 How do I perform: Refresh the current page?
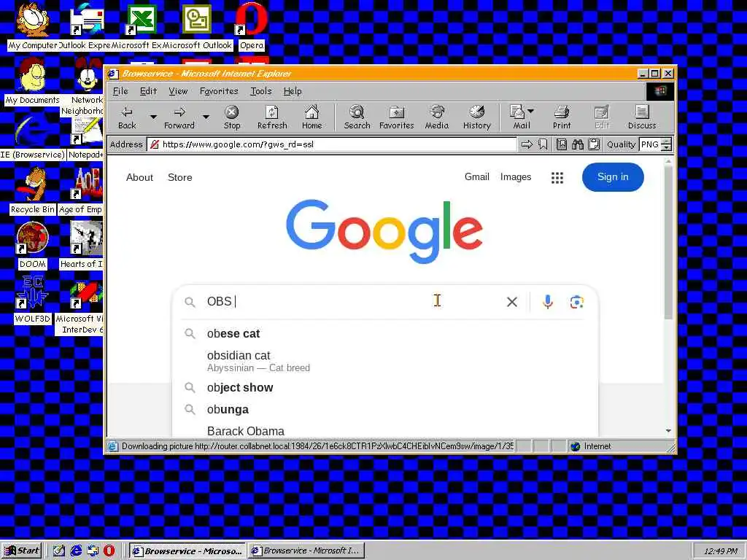[x=272, y=117]
